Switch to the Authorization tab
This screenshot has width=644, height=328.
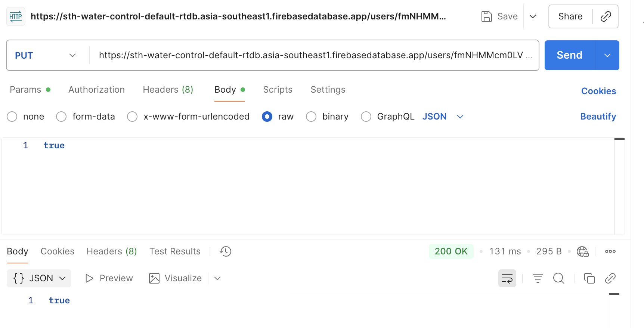[96, 90]
